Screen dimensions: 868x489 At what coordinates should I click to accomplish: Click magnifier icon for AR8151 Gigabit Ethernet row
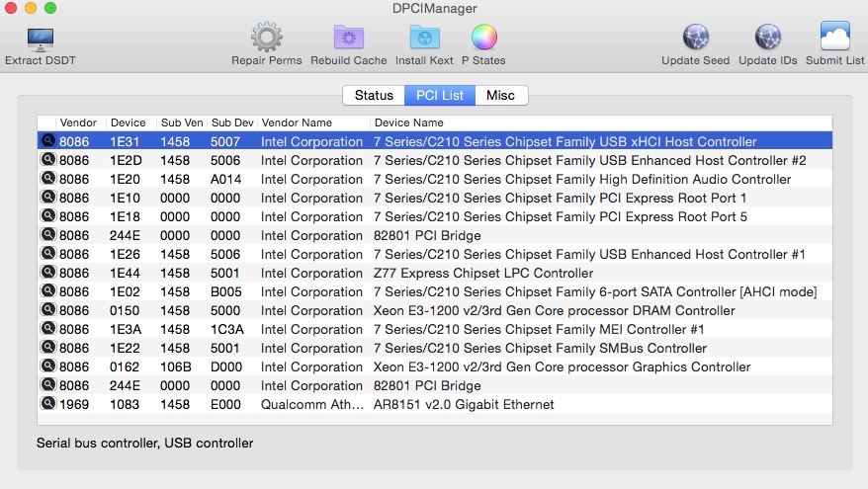coord(48,404)
